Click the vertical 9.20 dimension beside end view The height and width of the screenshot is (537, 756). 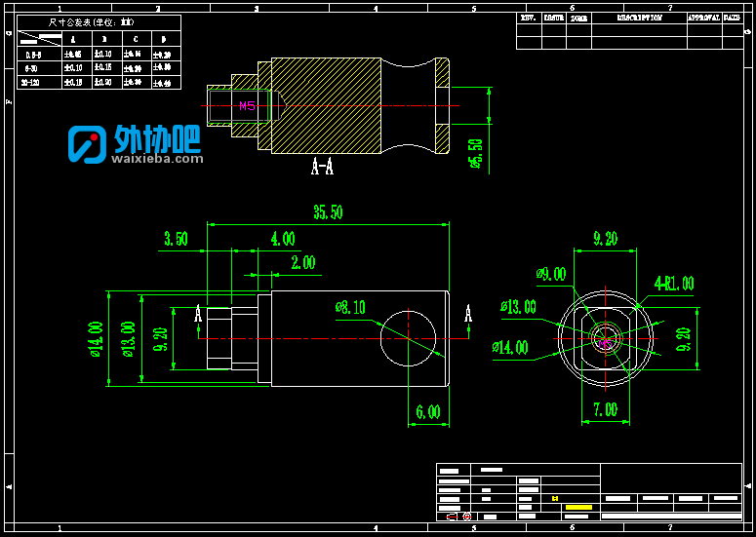(x=683, y=339)
